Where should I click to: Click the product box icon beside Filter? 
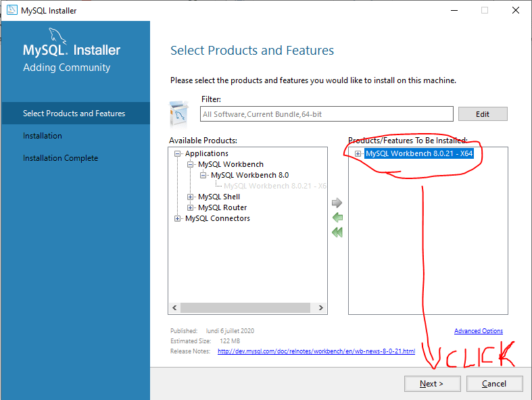coord(179,114)
